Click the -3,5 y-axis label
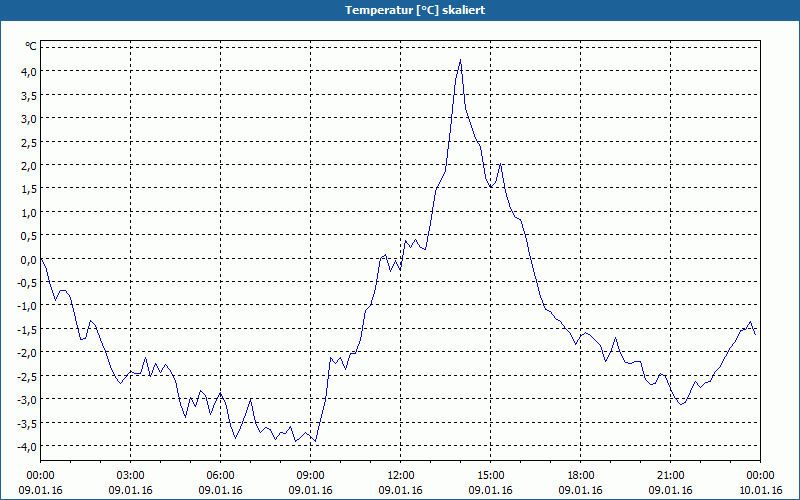800x500 pixels. pyautogui.click(x=28, y=424)
